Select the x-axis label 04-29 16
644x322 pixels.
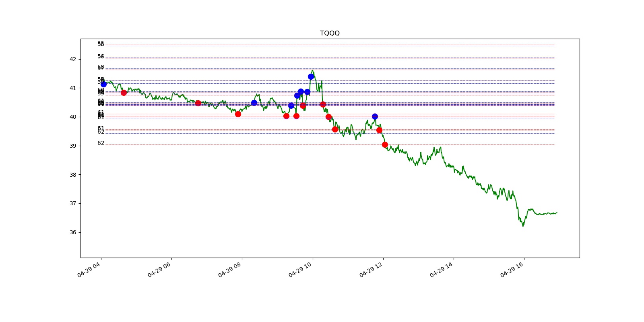point(512,270)
